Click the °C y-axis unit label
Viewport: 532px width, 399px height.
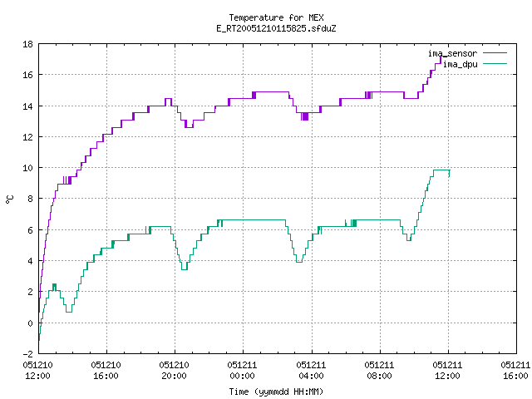[9, 199]
